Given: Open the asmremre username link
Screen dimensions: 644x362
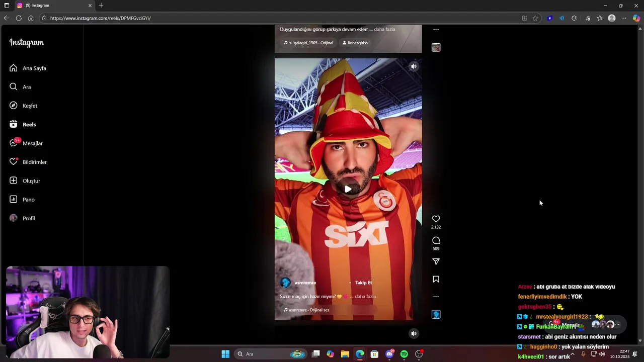Looking at the screenshot, I should pyautogui.click(x=305, y=283).
